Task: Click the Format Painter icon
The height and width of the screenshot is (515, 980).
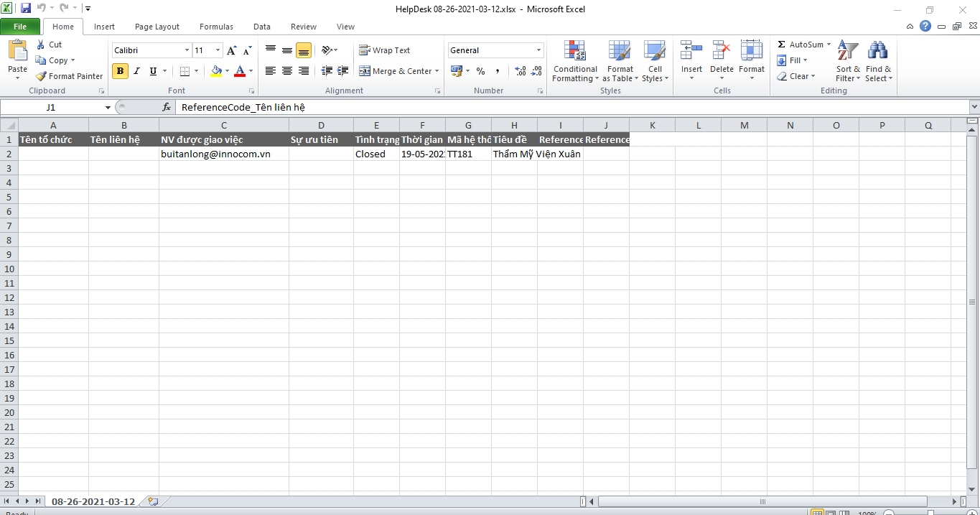Action: [42, 76]
